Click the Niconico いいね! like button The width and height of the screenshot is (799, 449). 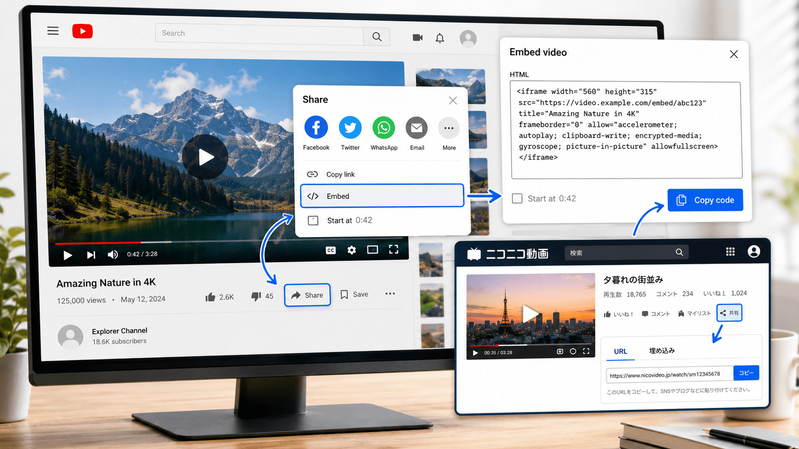[618, 314]
